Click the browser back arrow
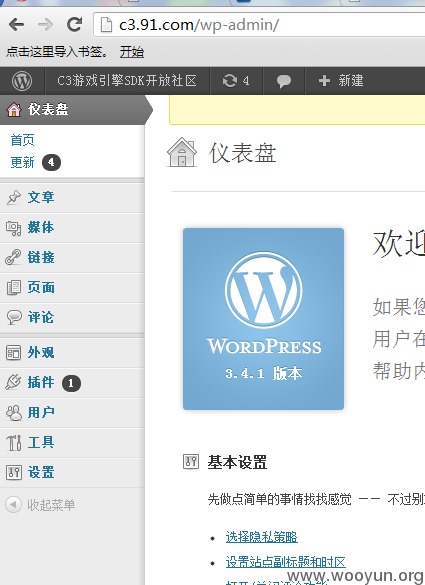Image resolution: width=425 pixels, height=585 pixels. click(16, 25)
